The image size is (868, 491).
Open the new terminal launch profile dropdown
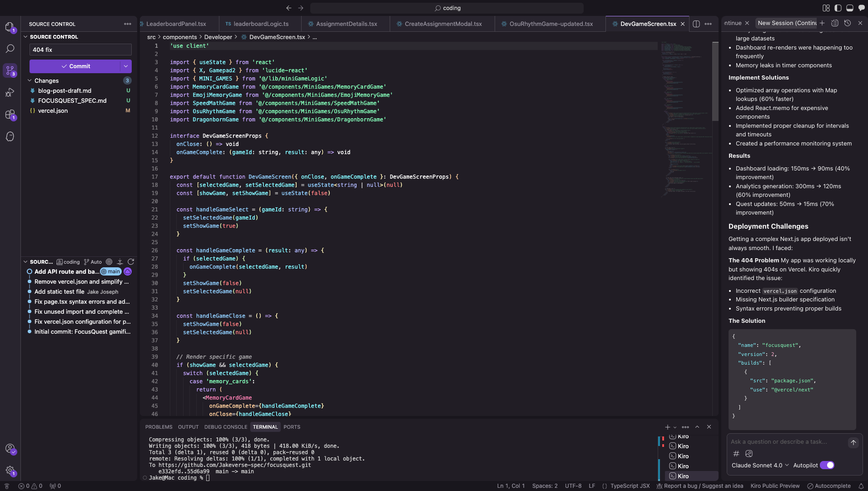pos(675,427)
